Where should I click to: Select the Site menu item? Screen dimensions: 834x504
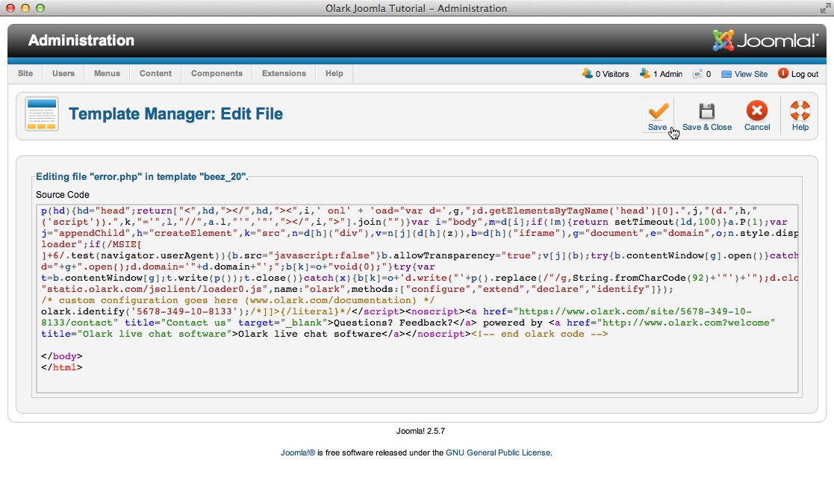[25, 73]
